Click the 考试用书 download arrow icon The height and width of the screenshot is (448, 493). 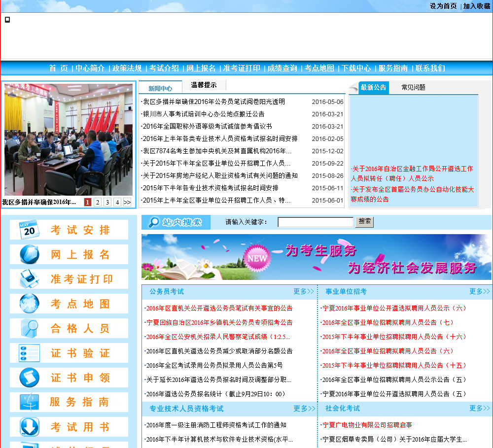29,427
